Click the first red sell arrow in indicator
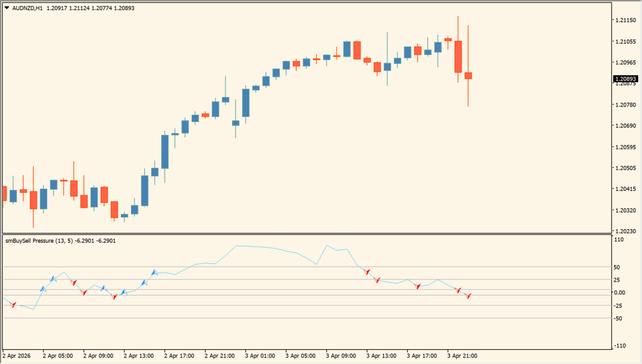 14,305
